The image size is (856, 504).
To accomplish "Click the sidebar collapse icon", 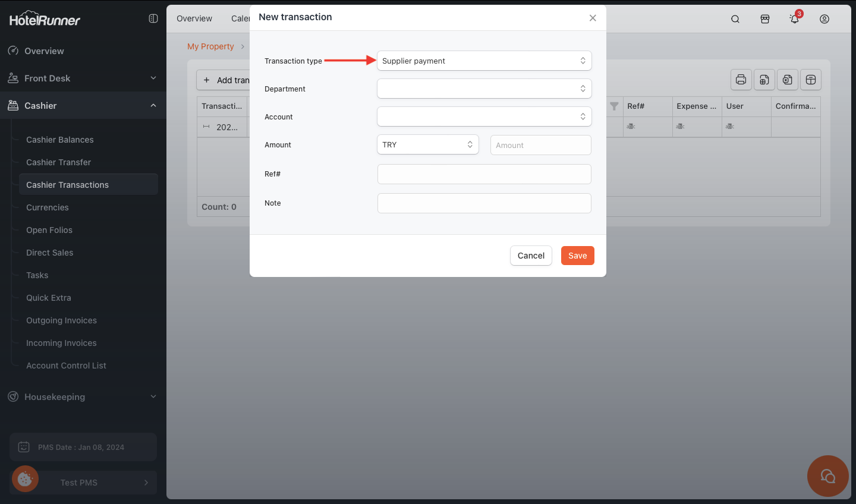I will click(153, 18).
